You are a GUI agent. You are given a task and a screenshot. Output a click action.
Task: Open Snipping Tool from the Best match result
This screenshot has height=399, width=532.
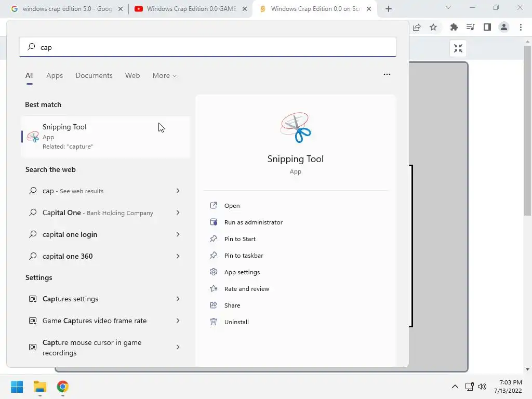click(105, 137)
